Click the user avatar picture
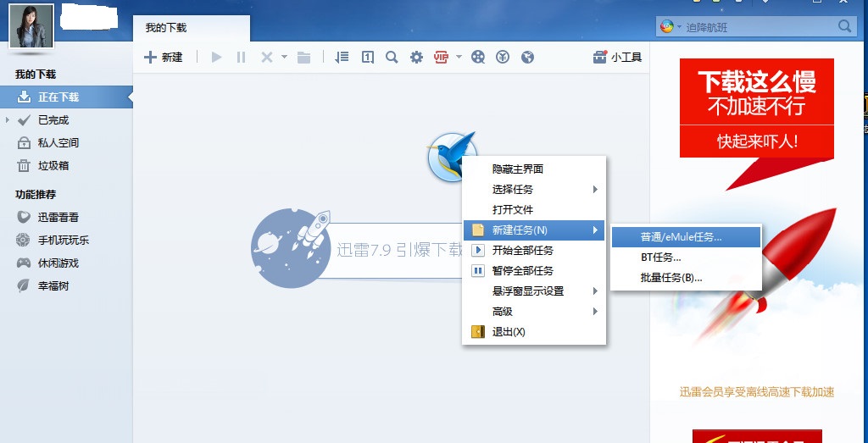Image resolution: width=868 pixels, height=443 pixels. tap(31, 26)
